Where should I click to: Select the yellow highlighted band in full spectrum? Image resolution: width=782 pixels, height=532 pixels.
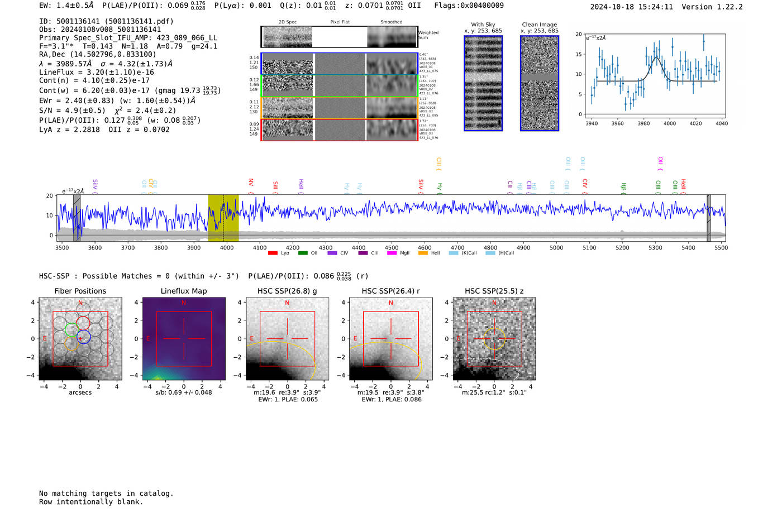click(223, 218)
